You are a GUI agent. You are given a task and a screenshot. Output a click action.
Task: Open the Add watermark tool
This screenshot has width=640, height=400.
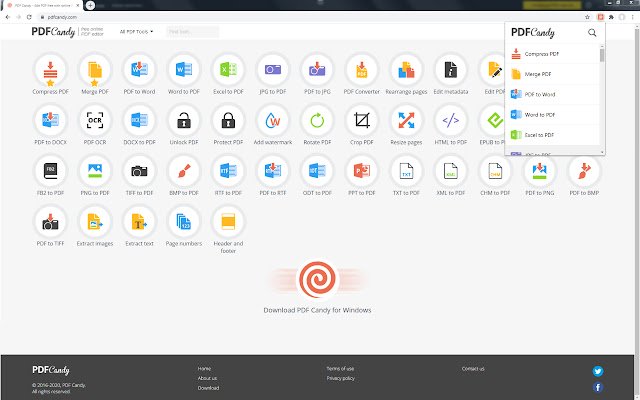[x=272, y=121]
